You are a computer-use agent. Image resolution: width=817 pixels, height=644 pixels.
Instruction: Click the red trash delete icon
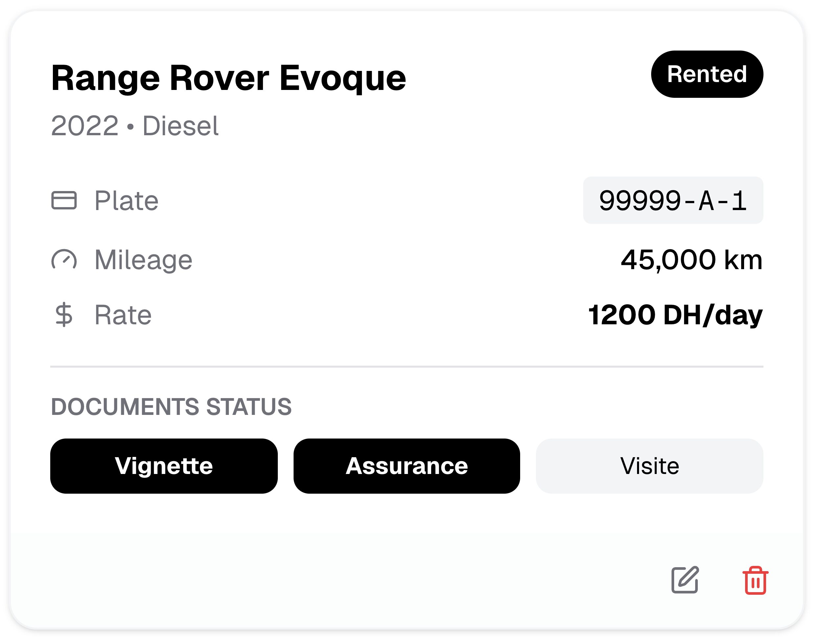(x=755, y=581)
